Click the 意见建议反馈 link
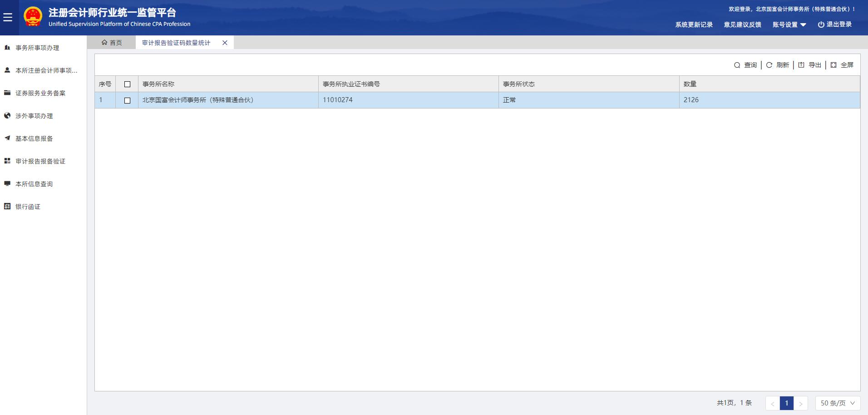This screenshot has height=415, width=868. 742,25
